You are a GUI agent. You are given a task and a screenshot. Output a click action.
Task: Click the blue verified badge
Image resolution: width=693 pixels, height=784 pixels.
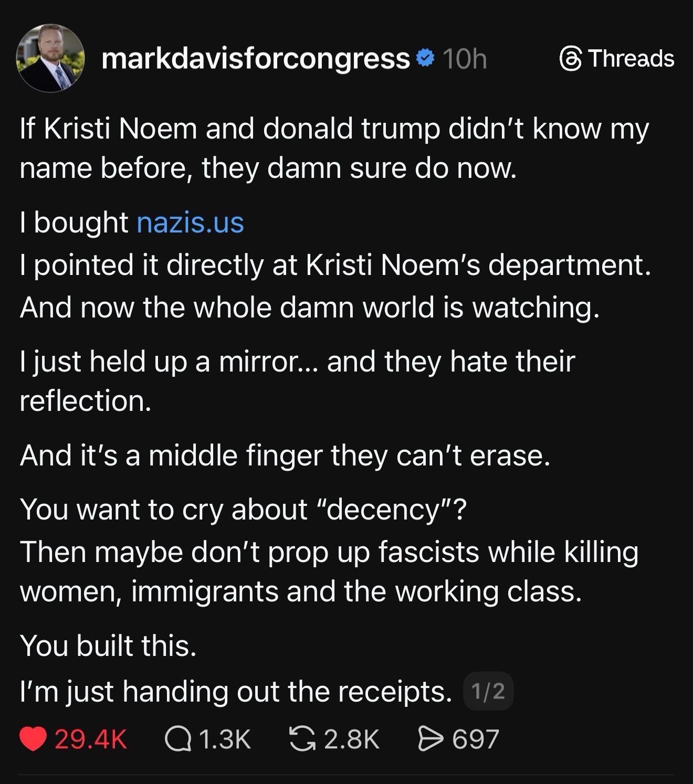click(x=426, y=58)
